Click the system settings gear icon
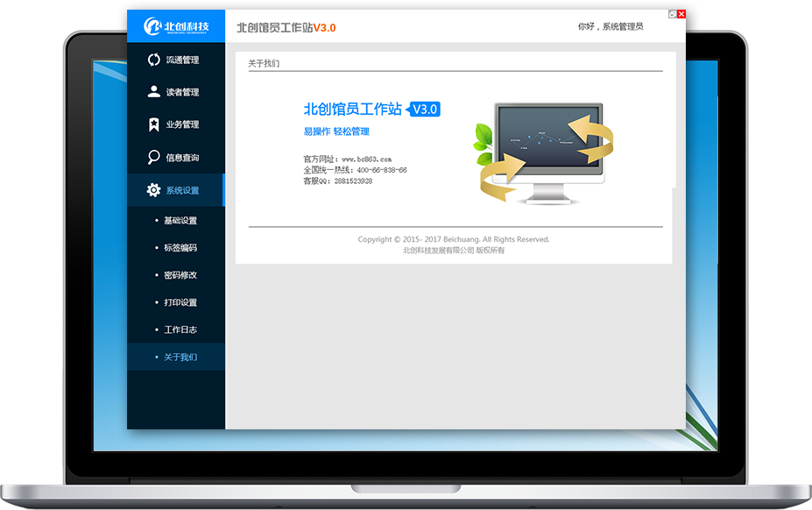The width and height of the screenshot is (812, 510). tap(153, 190)
